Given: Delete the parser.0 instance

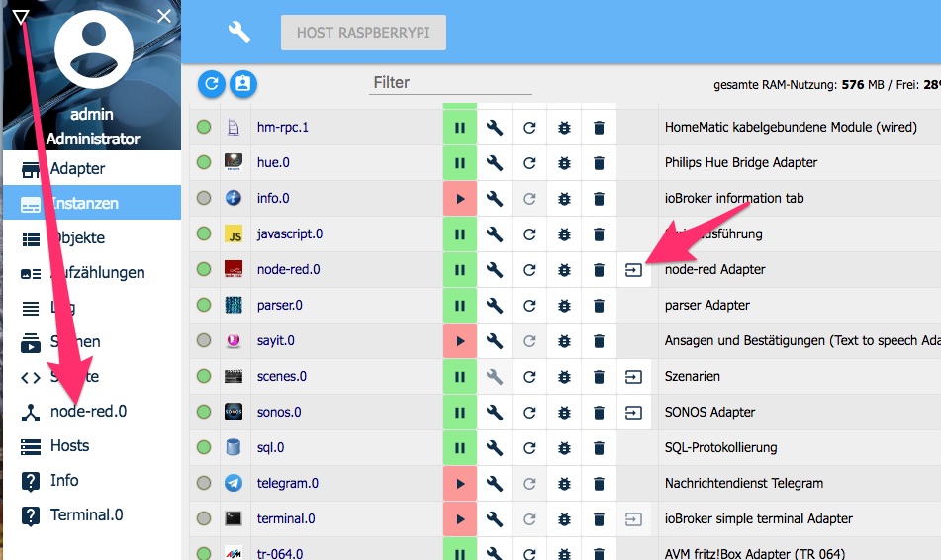Looking at the screenshot, I should click(x=599, y=306).
